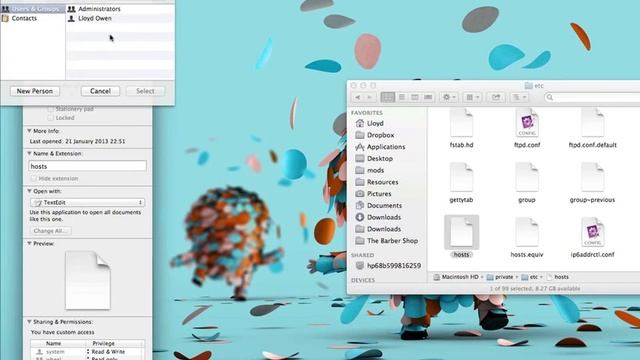Open the Finder Arrange menu
This screenshot has height=360, width=640.
tap(472, 97)
